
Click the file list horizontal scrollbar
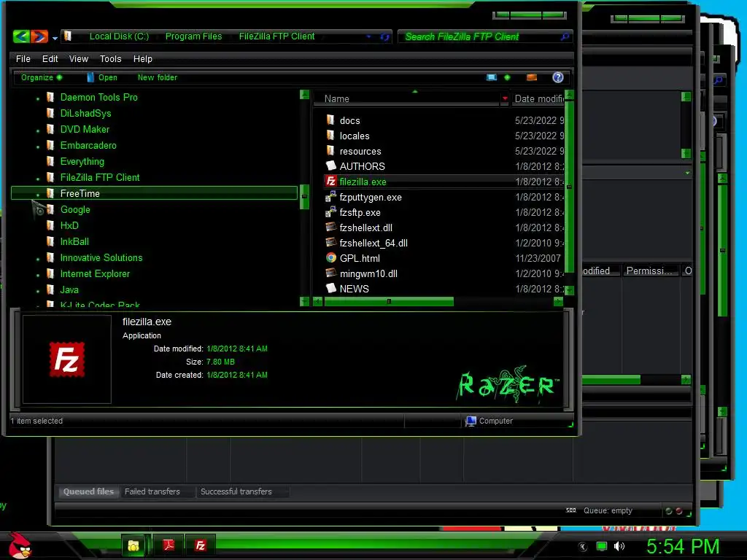tap(389, 301)
